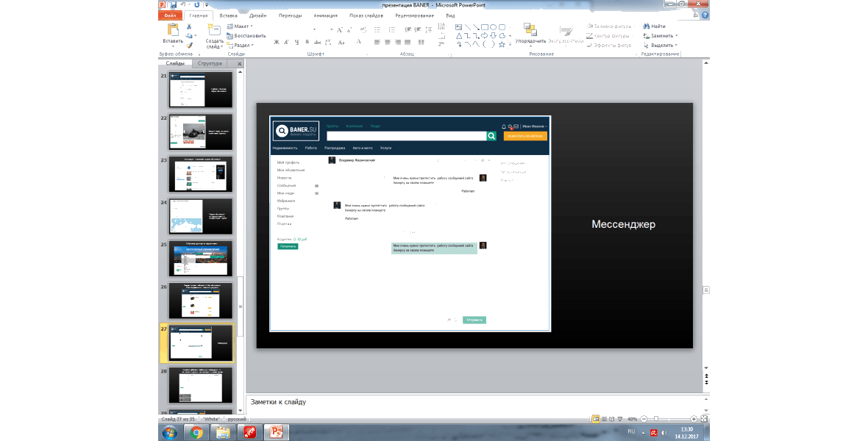
Task: Open the Windows Start menu
Action: click(x=169, y=432)
